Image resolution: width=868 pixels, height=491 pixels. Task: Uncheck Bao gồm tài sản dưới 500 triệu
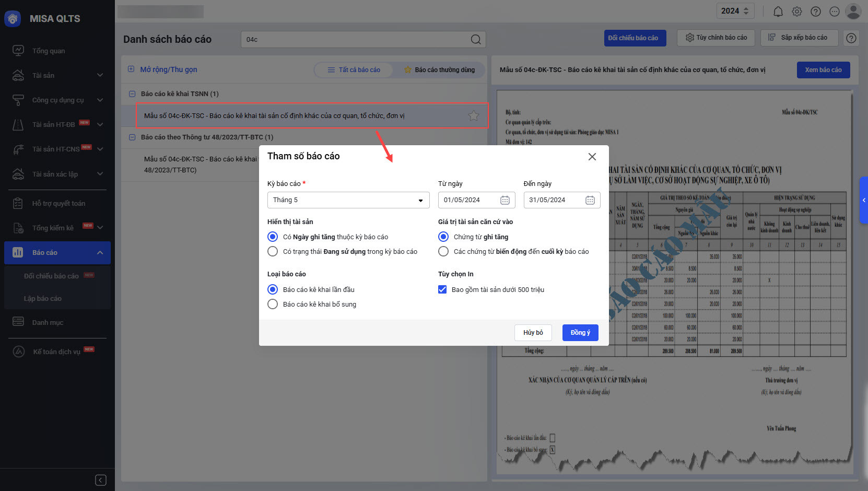[442, 290]
